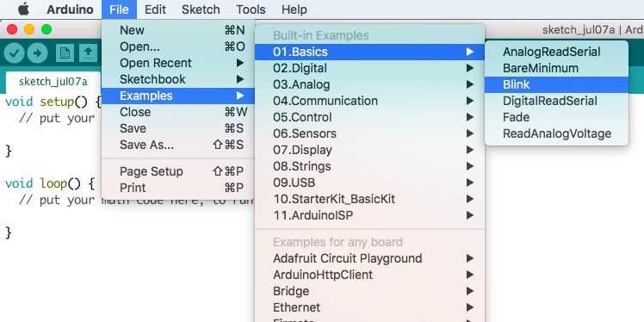Click the Verify checkmark toolbar icon

coord(15,53)
